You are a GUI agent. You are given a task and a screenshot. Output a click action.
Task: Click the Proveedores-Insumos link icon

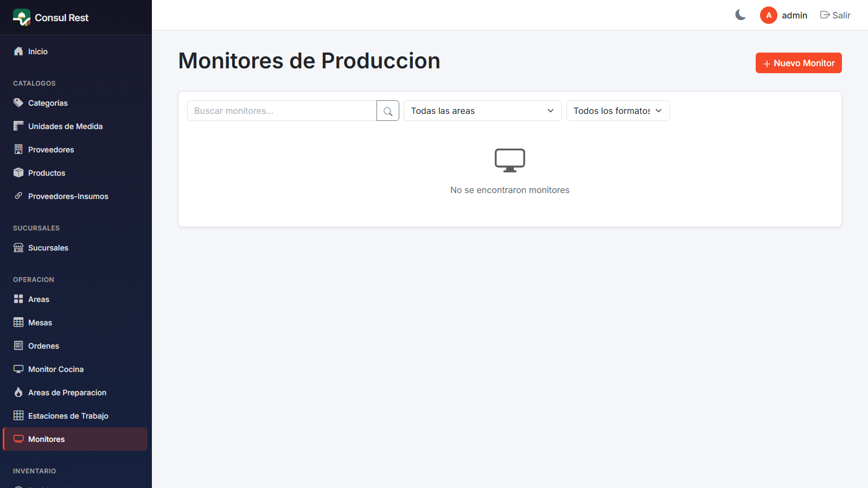(18, 196)
